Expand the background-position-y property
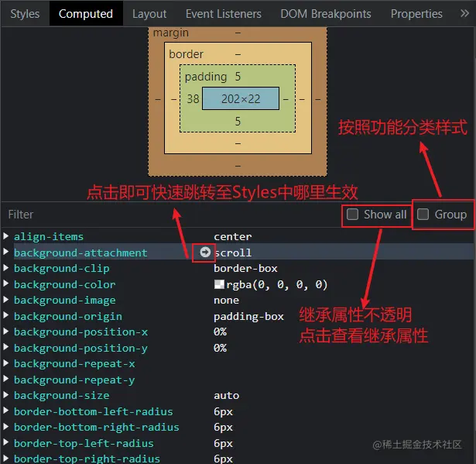476x464 pixels. [5, 347]
